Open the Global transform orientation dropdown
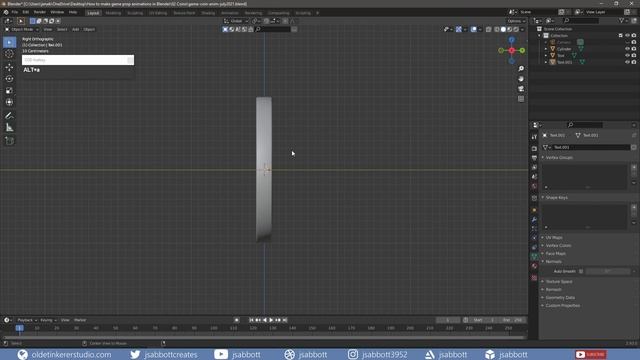 click(236, 21)
